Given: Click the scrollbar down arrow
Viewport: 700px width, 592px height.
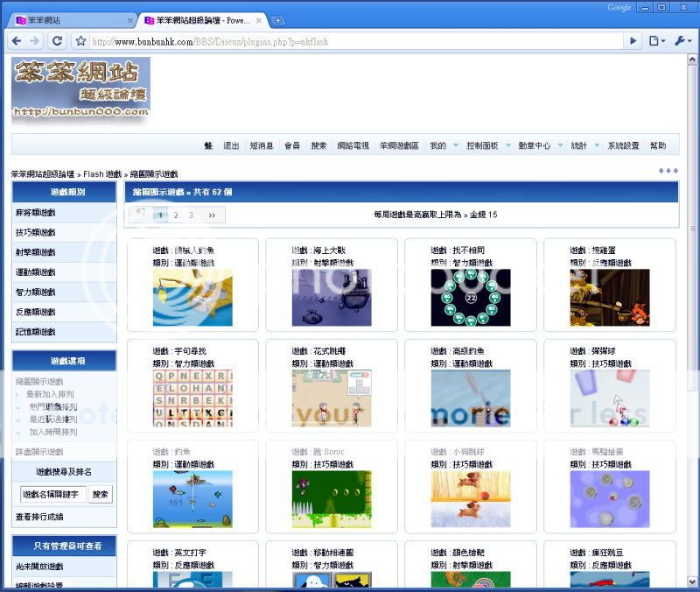Looking at the screenshot, I should point(692,581).
